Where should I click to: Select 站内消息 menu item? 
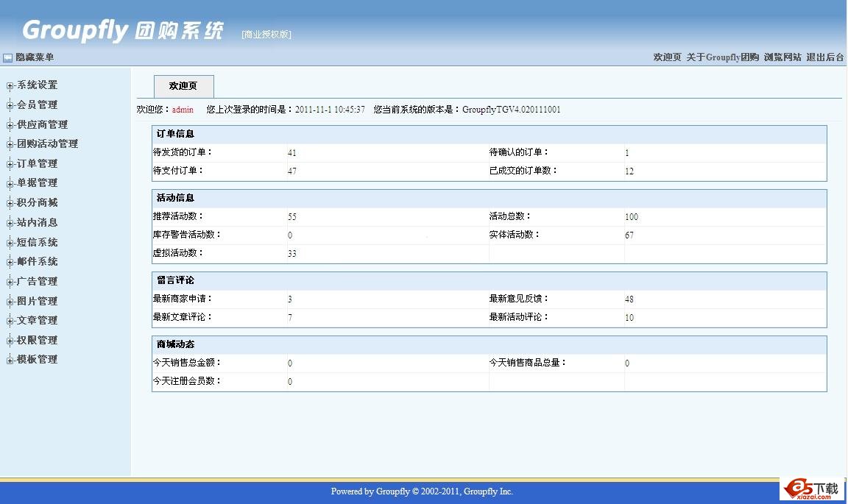click(x=37, y=222)
